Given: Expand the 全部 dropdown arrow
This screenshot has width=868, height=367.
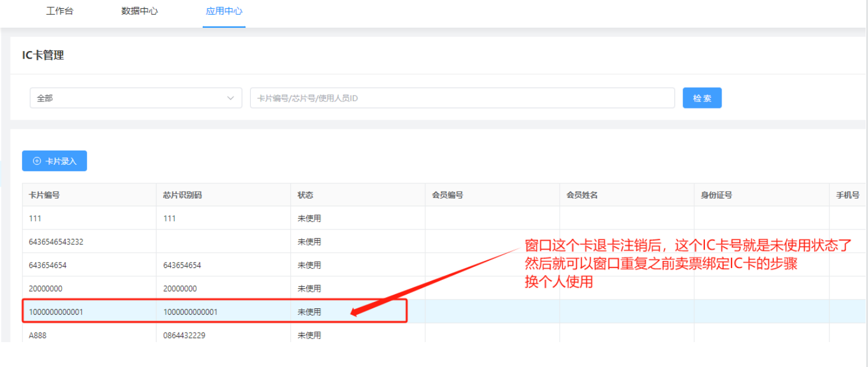Looking at the screenshot, I should pyautogui.click(x=231, y=98).
